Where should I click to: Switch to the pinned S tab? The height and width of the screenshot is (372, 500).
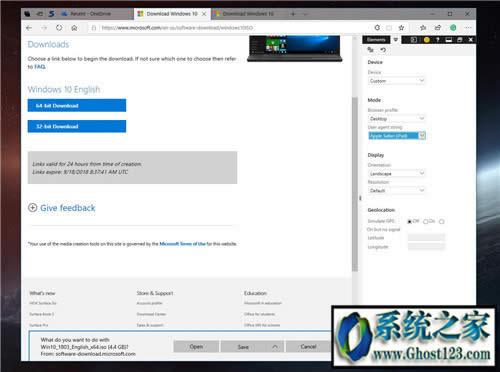click(51, 14)
